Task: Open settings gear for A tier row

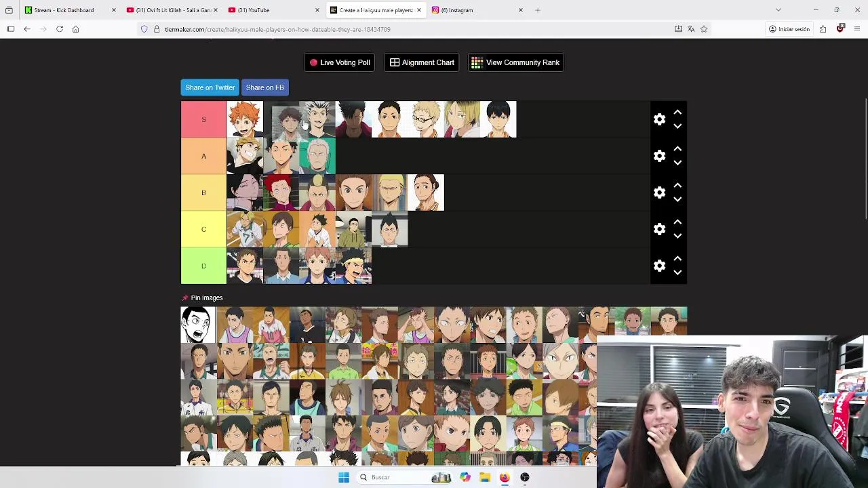Action: 659,156
